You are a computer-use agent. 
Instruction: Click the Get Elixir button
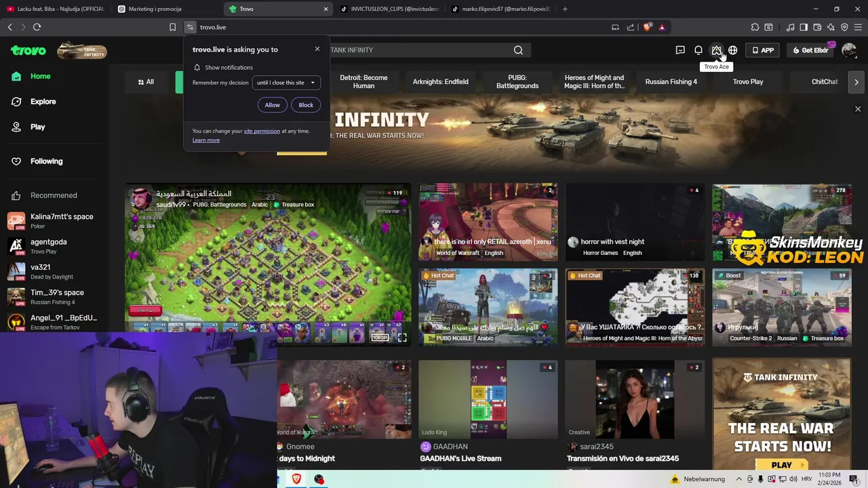(x=810, y=50)
